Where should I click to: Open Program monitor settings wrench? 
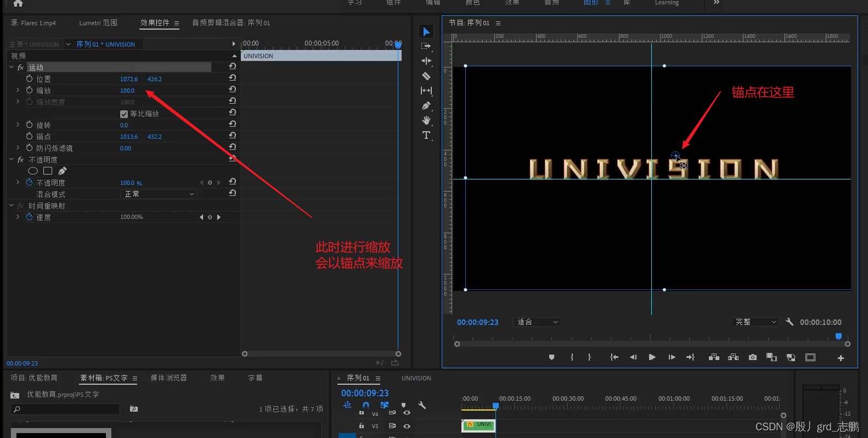click(790, 322)
